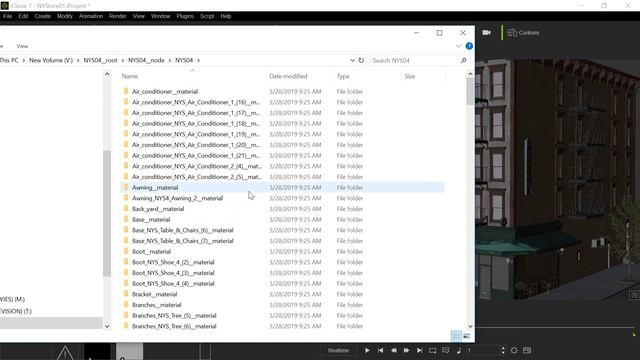Screen dimensions: 640x360
Task: Open the timeline comment icon
Action: (446, 350)
